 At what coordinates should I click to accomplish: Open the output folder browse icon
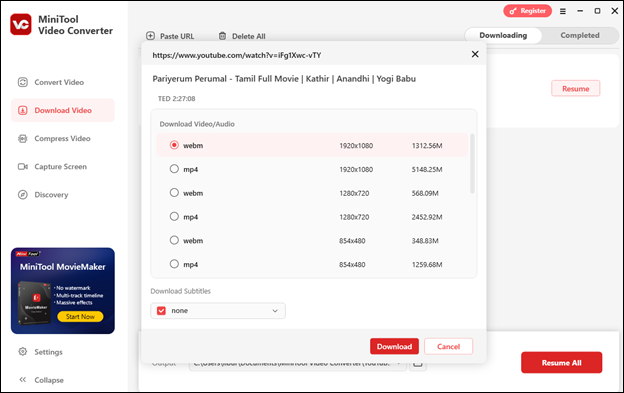(x=417, y=364)
